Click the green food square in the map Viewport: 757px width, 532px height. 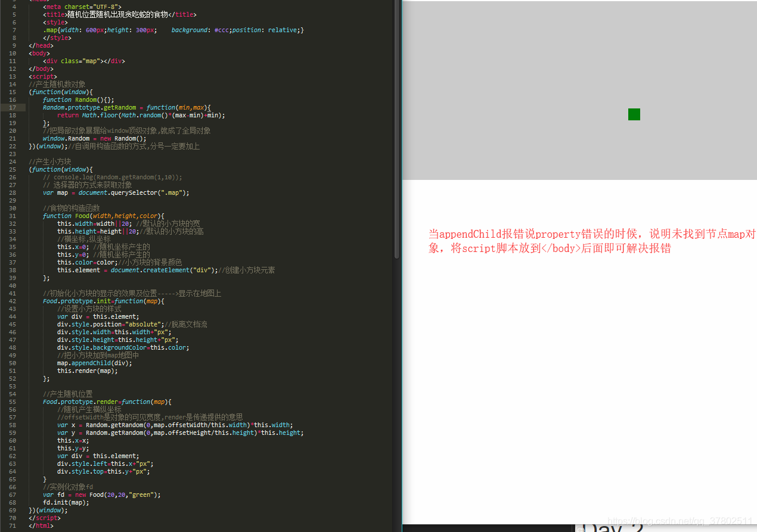point(634,114)
